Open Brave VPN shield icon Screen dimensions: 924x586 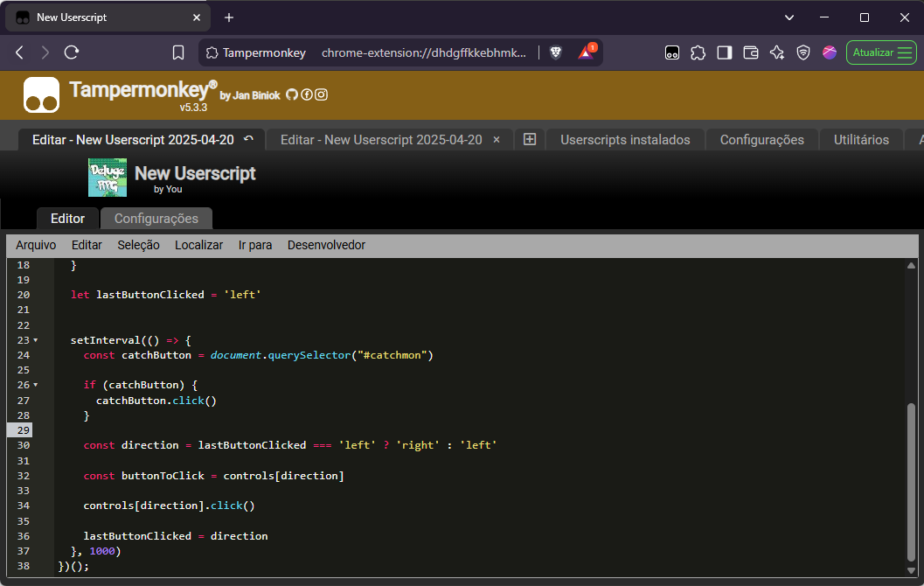click(x=802, y=52)
